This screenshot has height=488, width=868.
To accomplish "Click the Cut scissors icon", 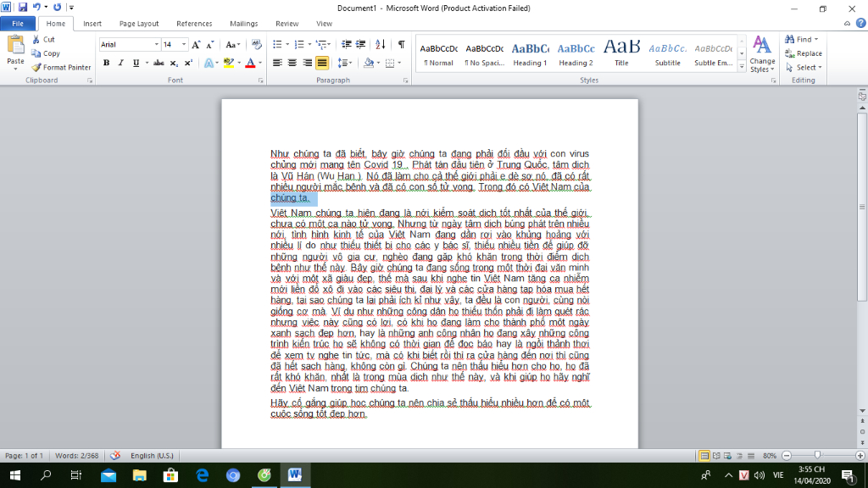I will [x=36, y=39].
